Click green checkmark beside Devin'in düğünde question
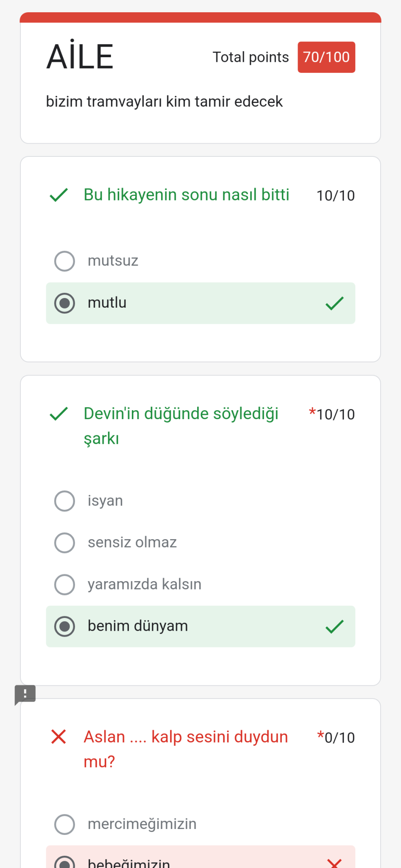Viewport: 401px width, 868px height. click(58, 414)
